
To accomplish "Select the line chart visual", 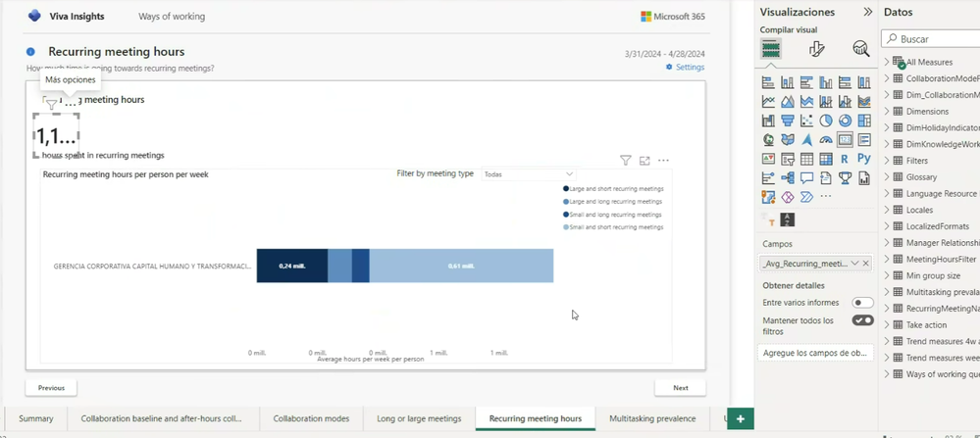I will (x=768, y=101).
